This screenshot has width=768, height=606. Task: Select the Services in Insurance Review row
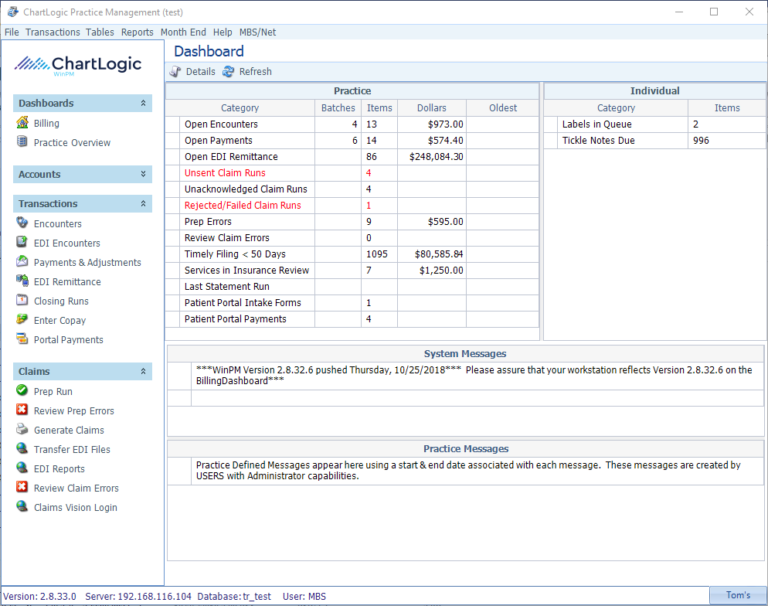[352, 270]
